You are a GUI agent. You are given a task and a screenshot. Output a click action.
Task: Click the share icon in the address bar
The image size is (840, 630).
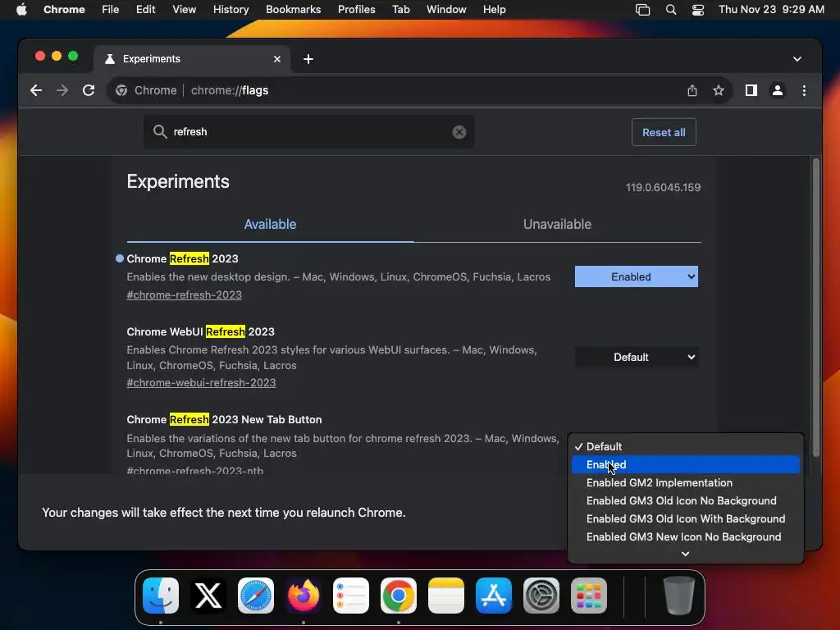coord(692,90)
